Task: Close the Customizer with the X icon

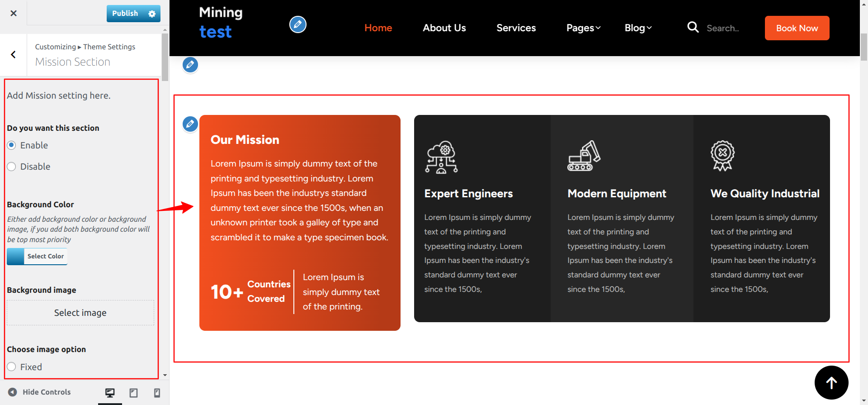Action: pos(14,13)
